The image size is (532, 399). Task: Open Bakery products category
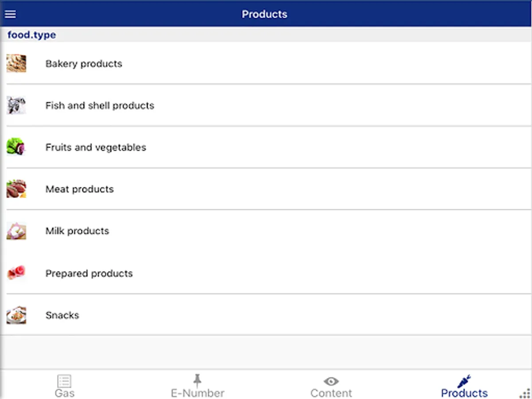[84, 64]
